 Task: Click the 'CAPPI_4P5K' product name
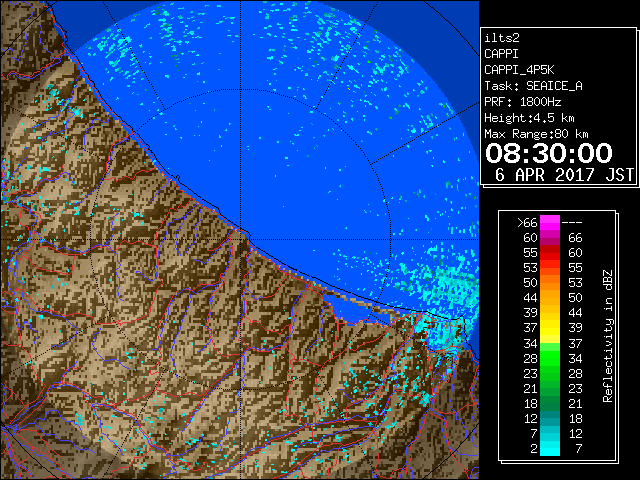(519, 70)
